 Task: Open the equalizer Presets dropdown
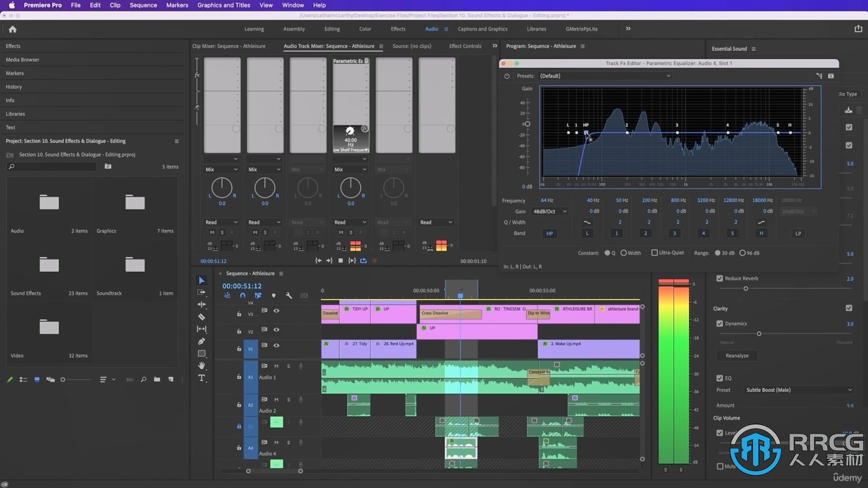point(605,76)
